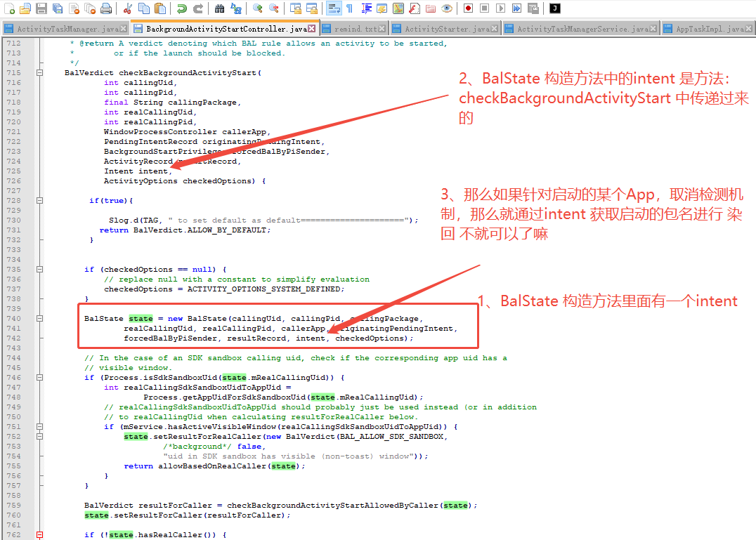Open a file using folder icon
This screenshot has width=756, height=540.
[x=25, y=8]
